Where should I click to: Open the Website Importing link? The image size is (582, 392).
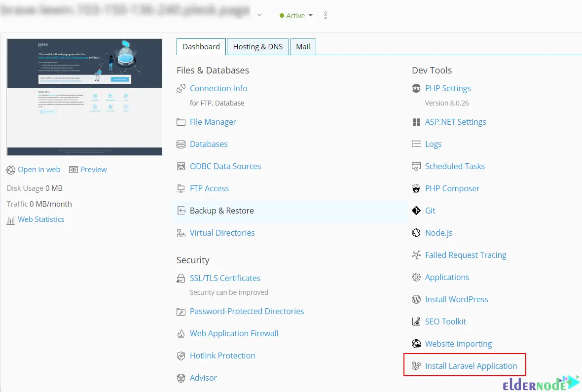point(458,344)
